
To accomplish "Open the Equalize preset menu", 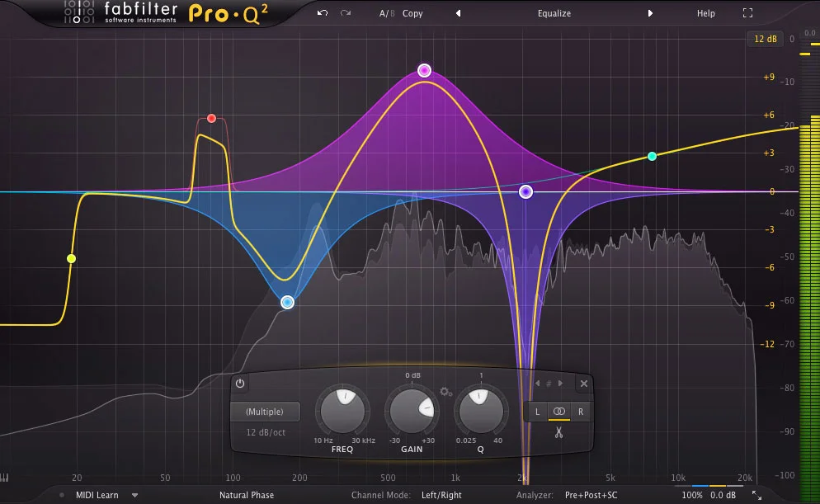I will tap(554, 12).
